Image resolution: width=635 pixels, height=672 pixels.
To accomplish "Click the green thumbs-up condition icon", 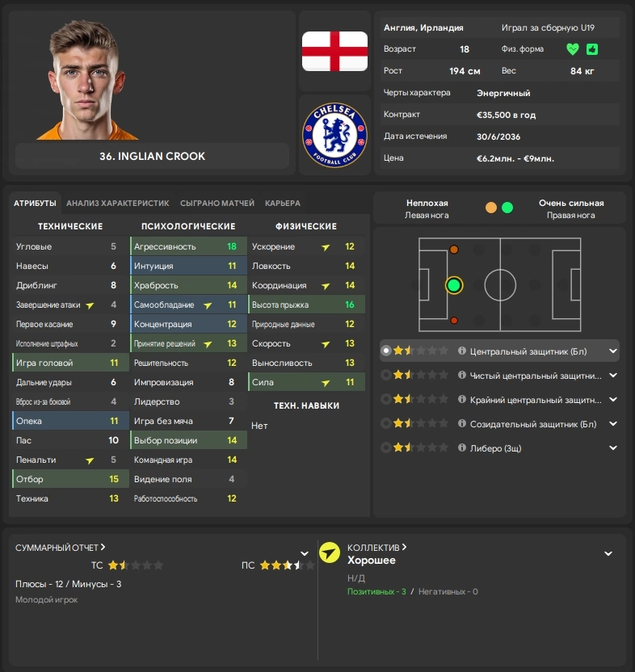I will [592, 49].
